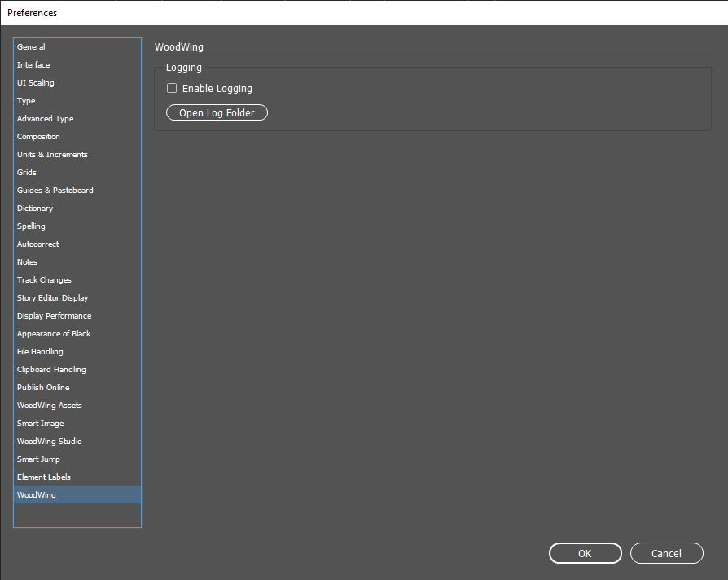This screenshot has width=728, height=580.
Task: Open Story Editor Display settings
Action: (x=53, y=298)
